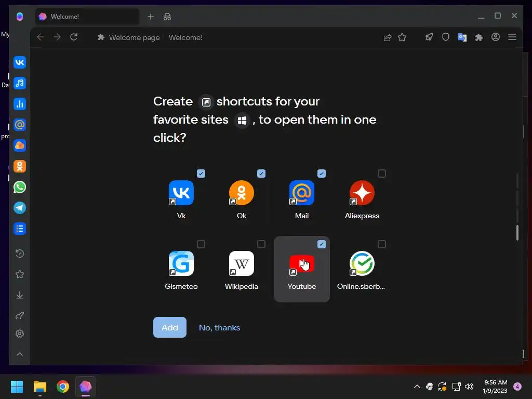Viewport: 532px width, 399px height.
Task: Open bookmarks star in the sidebar
Action: [x=20, y=274]
